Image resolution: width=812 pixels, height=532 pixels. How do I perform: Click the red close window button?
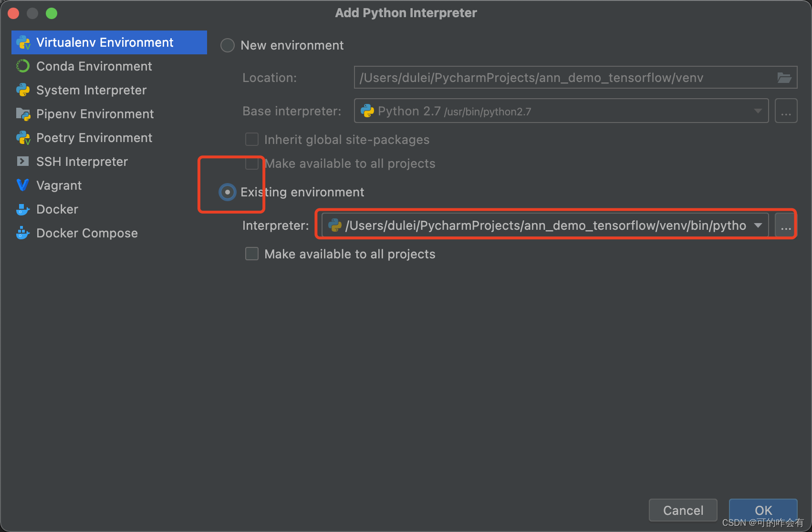[13, 13]
